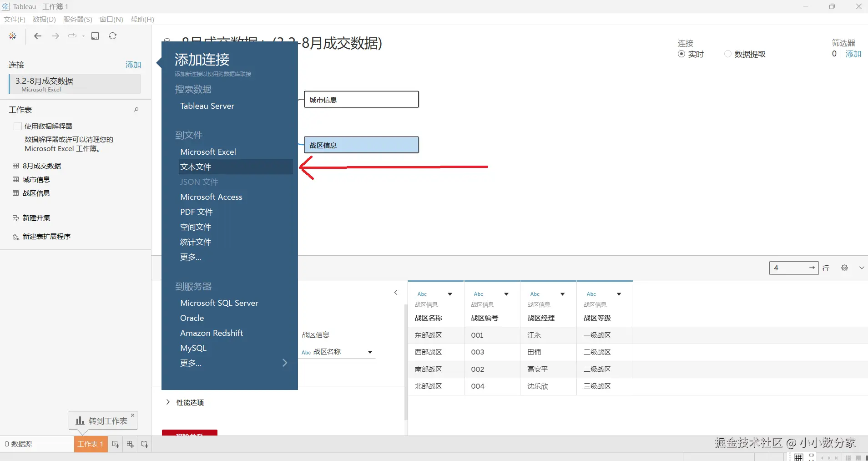
Task: Choose Microsoft Excel in 添加连接 panel
Action: pos(208,152)
